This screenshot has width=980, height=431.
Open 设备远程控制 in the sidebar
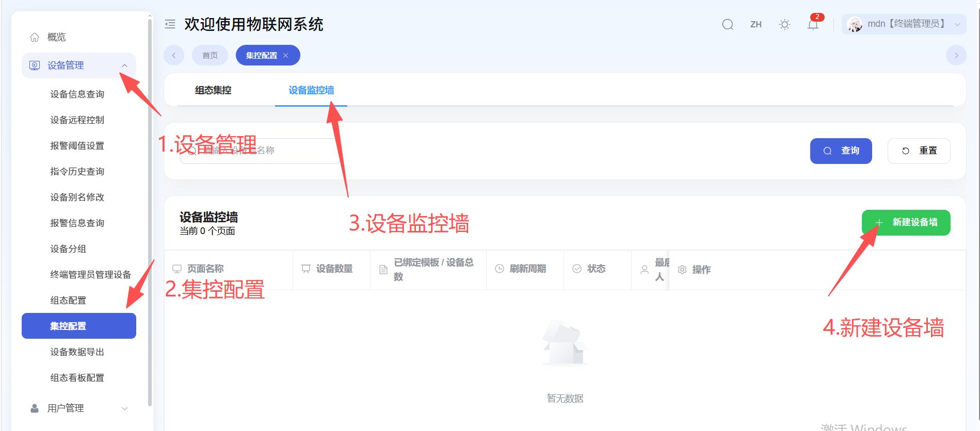click(x=77, y=120)
